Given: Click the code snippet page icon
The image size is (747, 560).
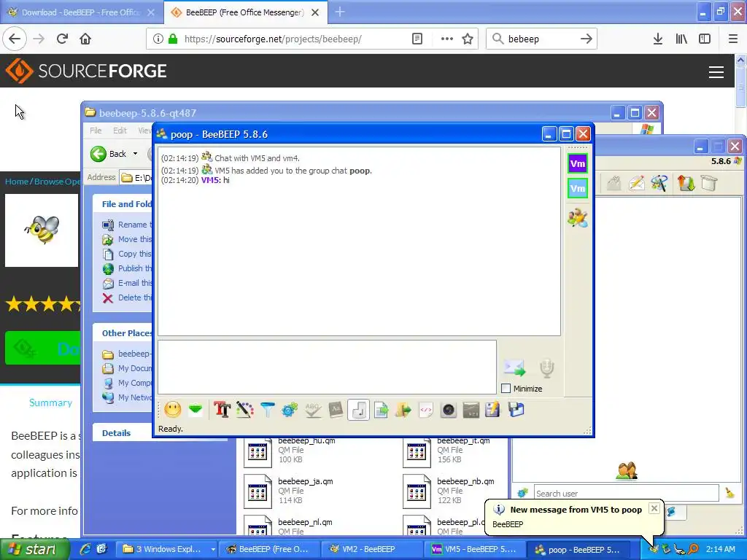Looking at the screenshot, I should tap(425, 410).
